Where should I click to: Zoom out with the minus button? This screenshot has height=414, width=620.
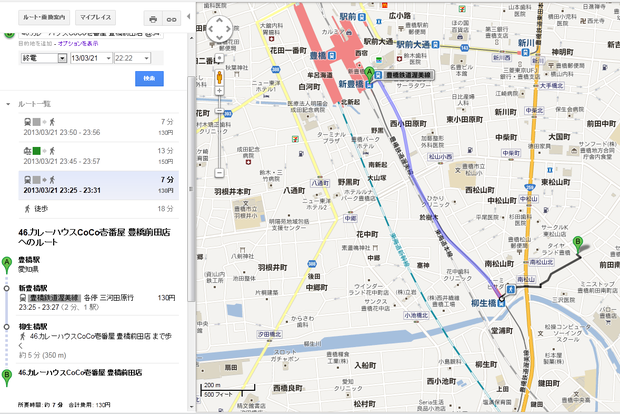(219, 172)
